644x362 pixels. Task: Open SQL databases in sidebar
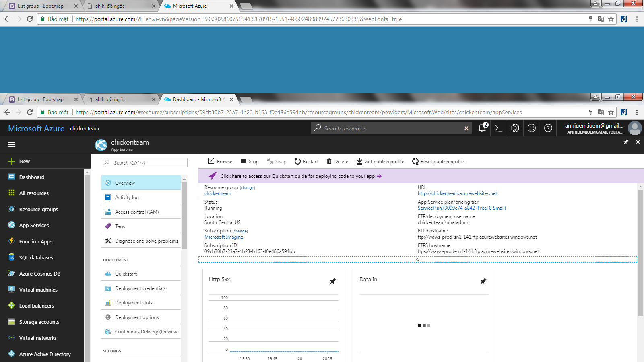point(36,257)
